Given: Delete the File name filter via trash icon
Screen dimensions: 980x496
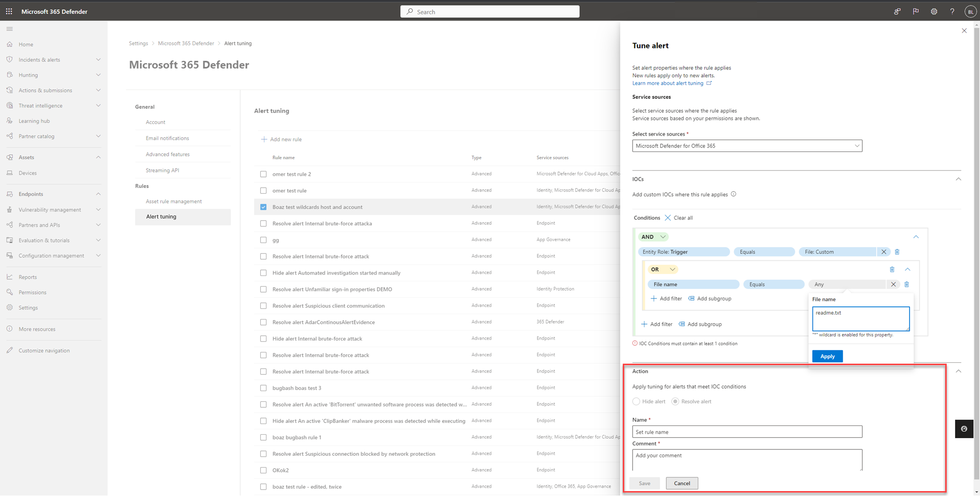Looking at the screenshot, I should click(906, 284).
